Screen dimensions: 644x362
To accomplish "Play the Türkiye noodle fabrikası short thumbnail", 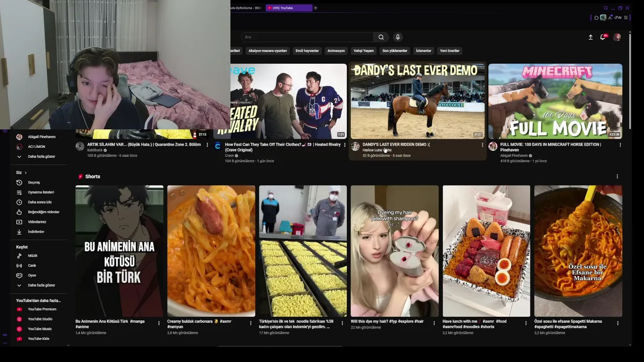I will 303,251.
